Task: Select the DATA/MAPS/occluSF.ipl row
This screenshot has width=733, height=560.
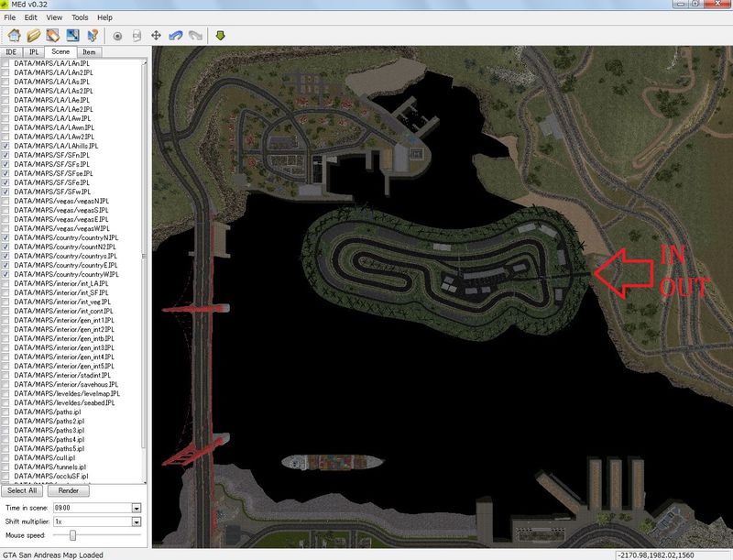Action: 51,476
